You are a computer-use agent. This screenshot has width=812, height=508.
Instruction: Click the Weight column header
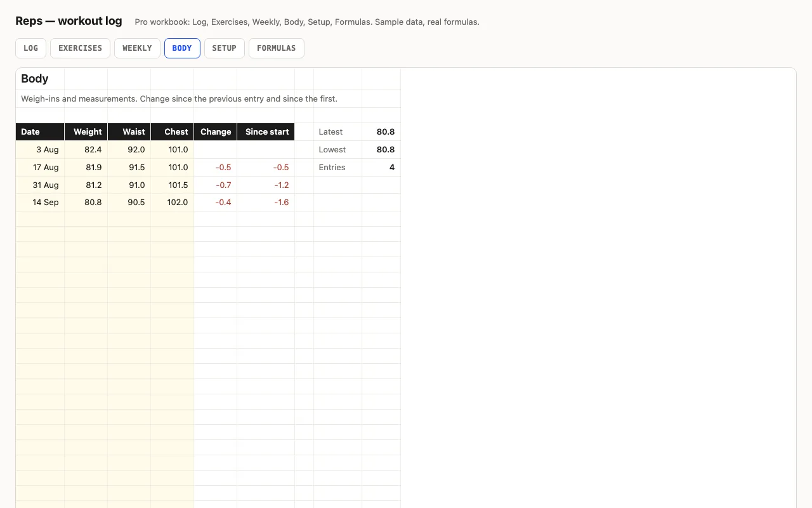[x=86, y=132]
